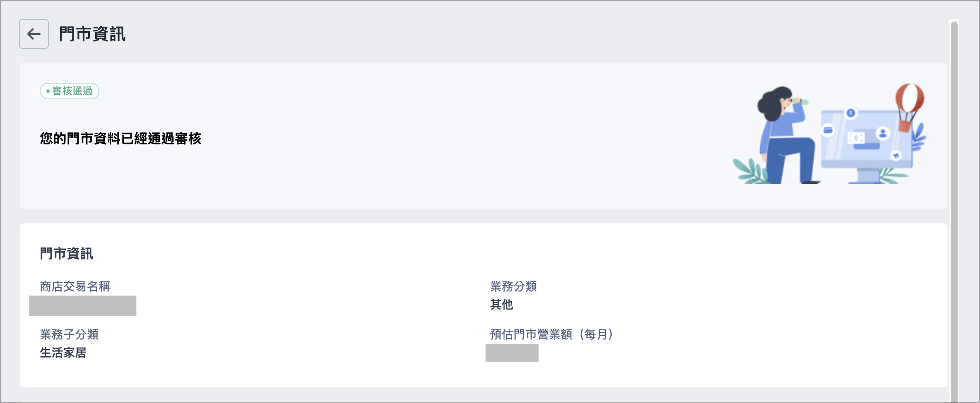Click the 生活家居 subcategory value
Viewport: 980px width, 403px height.
pos(63,353)
